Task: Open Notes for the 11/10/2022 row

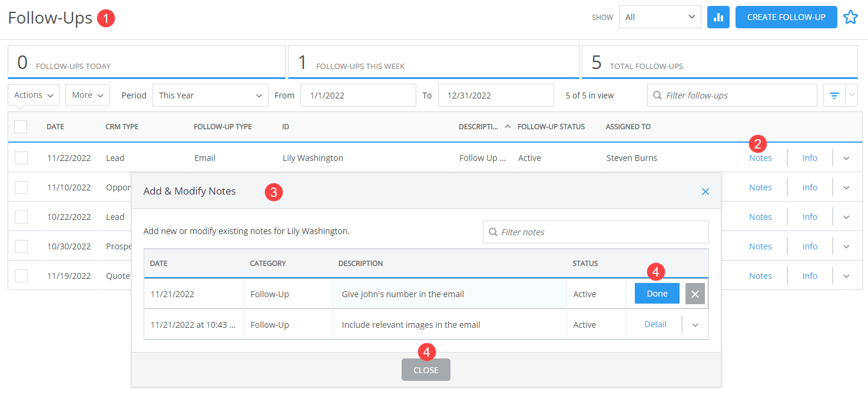Action: point(760,187)
